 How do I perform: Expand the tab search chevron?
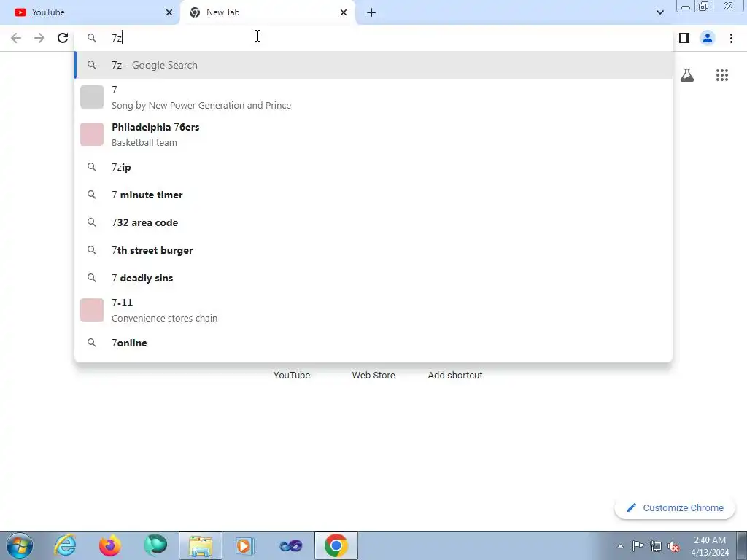click(x=659, y=12)
